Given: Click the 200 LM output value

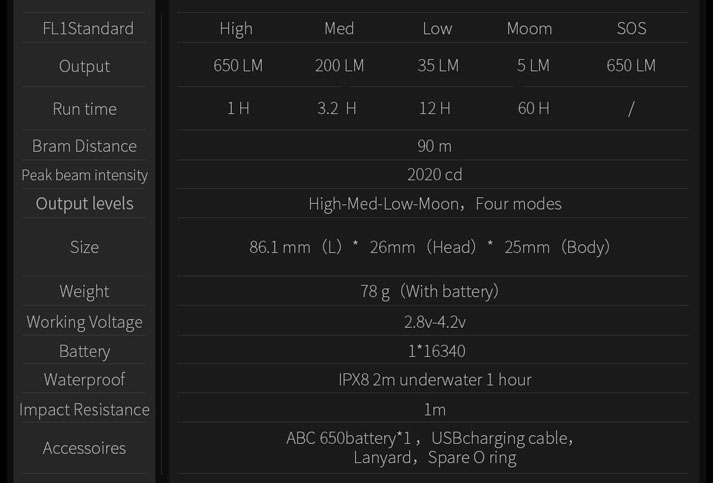Looking at the screenshot, I should pyautogui.click(x=339, y=65).
